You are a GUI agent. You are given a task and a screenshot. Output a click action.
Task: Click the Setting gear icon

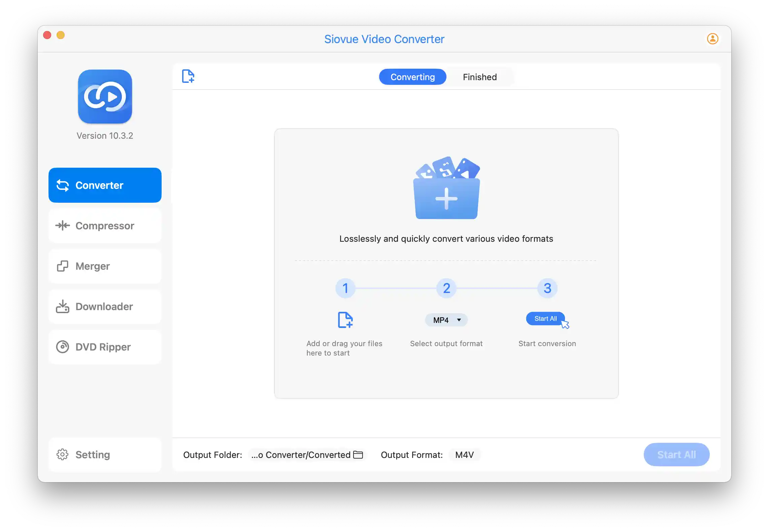pyautogui.click(x=63, y=455)
